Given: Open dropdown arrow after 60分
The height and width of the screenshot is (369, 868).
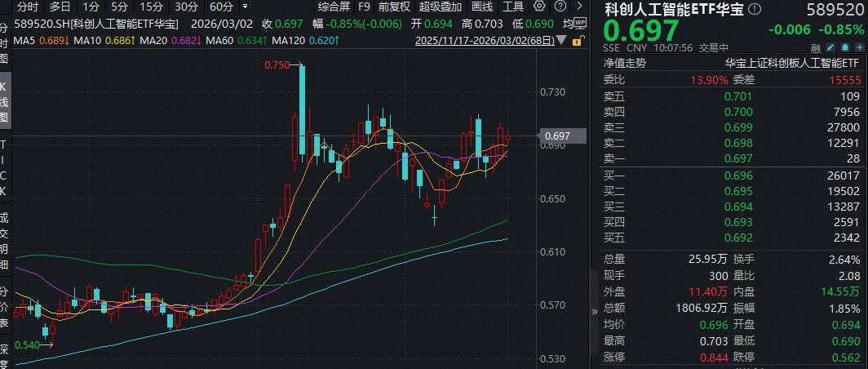Looking at the screenshot, I should 245,7.
